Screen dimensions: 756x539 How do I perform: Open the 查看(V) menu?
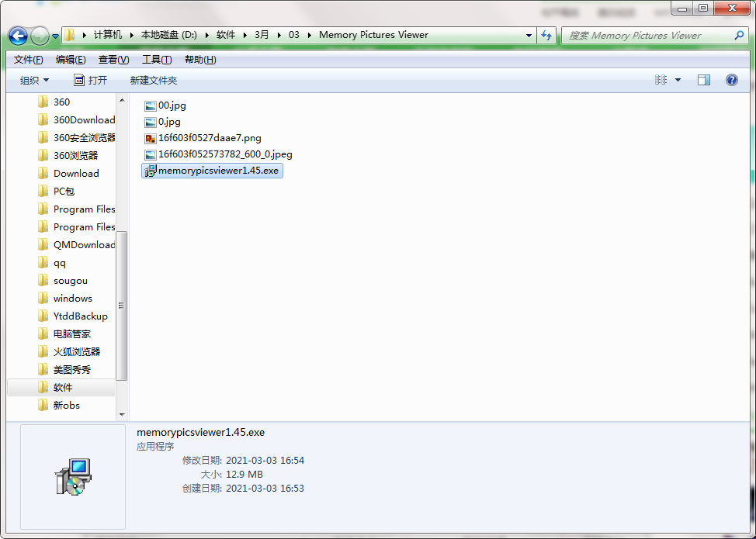pyautogui.click(x=114, y=60)
